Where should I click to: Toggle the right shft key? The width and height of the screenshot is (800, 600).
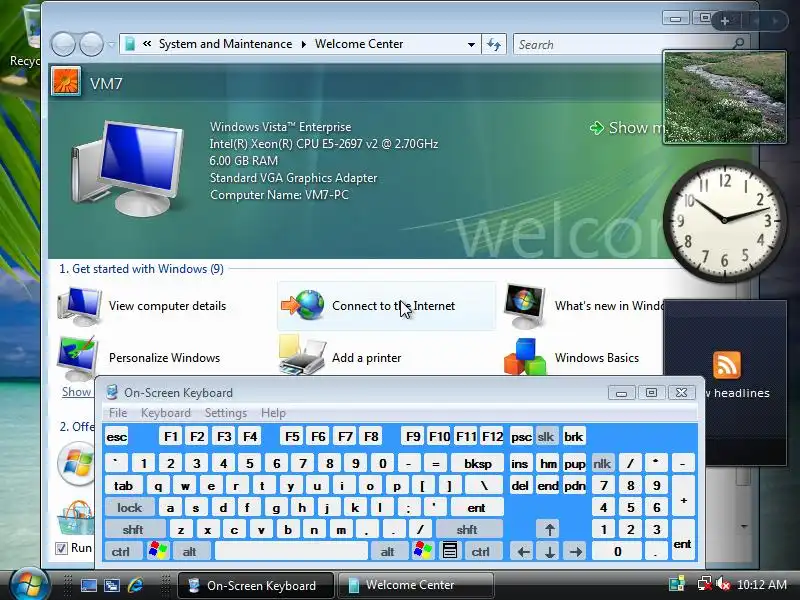tap(468, 530)
